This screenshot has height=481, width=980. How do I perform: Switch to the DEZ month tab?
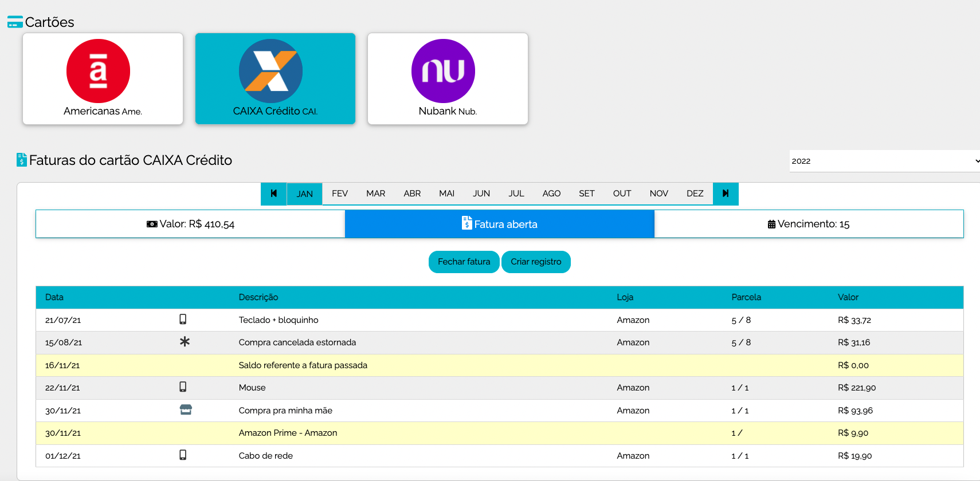(x=695, y=194)
